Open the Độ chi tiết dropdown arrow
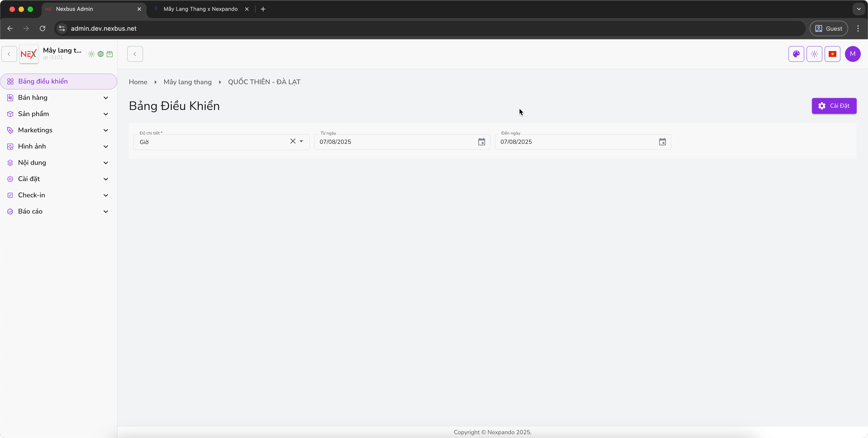 pyautogui.click(x=301, y=141)
